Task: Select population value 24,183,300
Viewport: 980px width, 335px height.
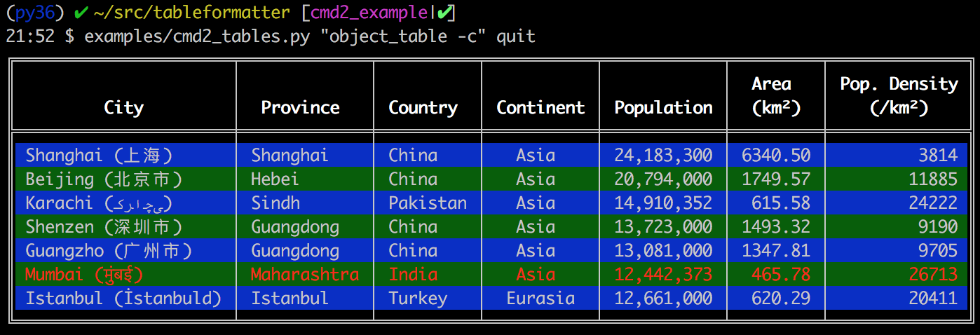Action: pos(663,155)
